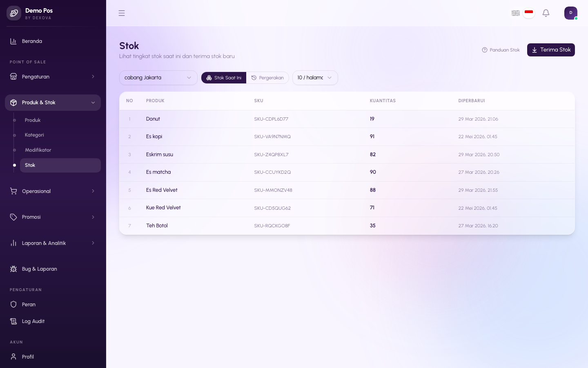Click date 27 Mar 2026, 16.20

[x=478, y=226]
